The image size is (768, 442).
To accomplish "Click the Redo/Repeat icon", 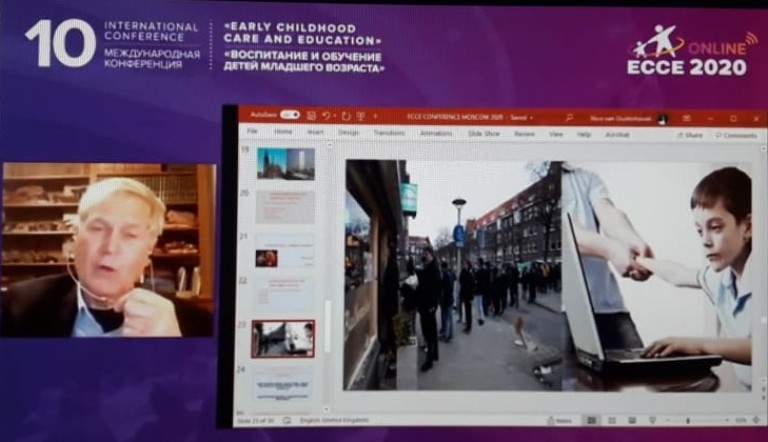I will point(346,116).
